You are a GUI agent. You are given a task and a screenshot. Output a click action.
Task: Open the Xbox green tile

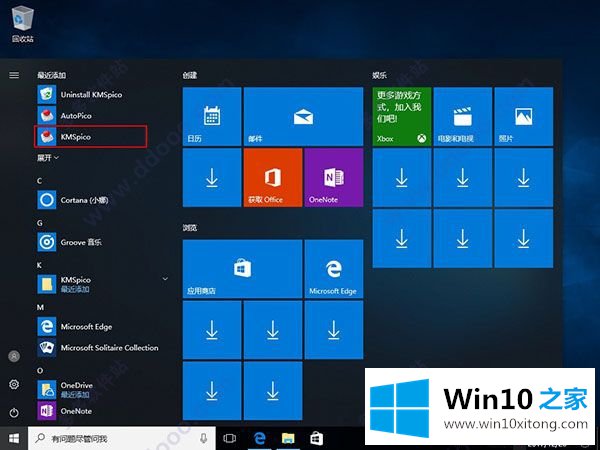pos(402,116)
